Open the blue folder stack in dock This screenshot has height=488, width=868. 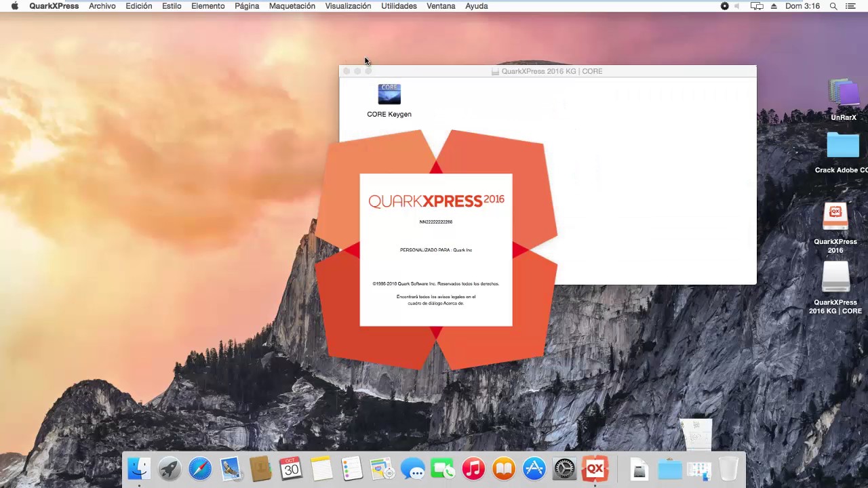(669, 468)
